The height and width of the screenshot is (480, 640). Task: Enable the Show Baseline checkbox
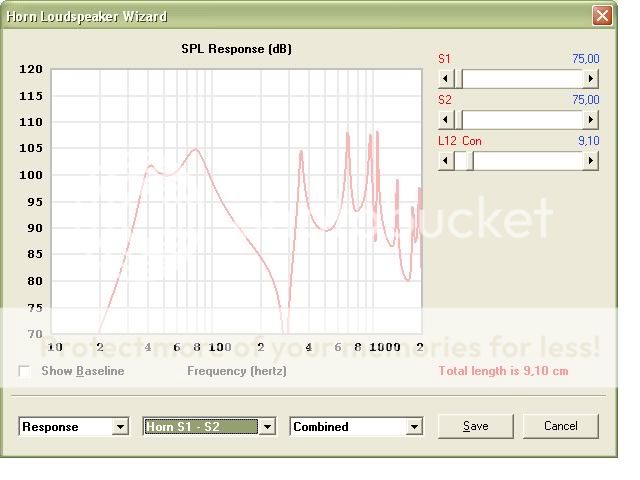25,371
